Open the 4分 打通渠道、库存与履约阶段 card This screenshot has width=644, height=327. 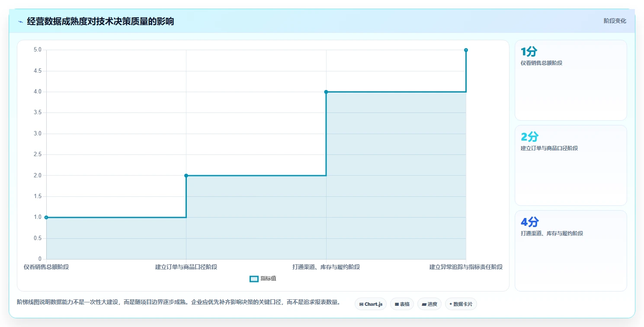pyautogui.click(x=570, y=251)
